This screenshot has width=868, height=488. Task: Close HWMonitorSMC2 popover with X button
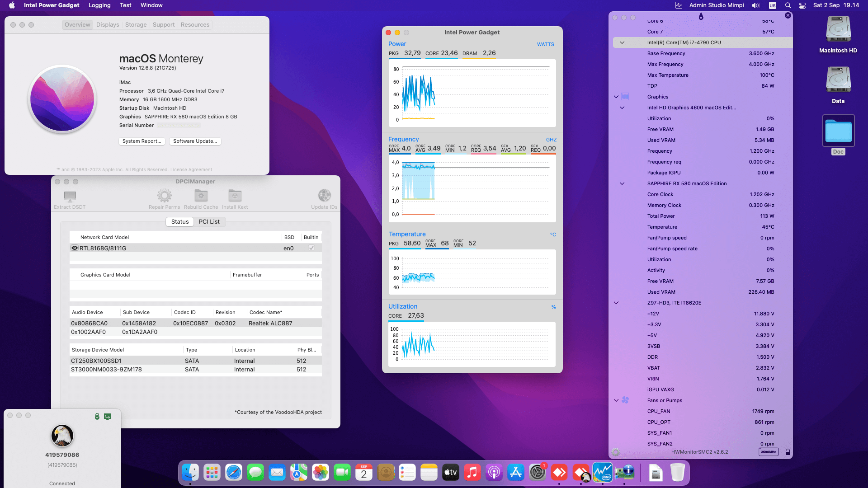click(x=788, y=15)
